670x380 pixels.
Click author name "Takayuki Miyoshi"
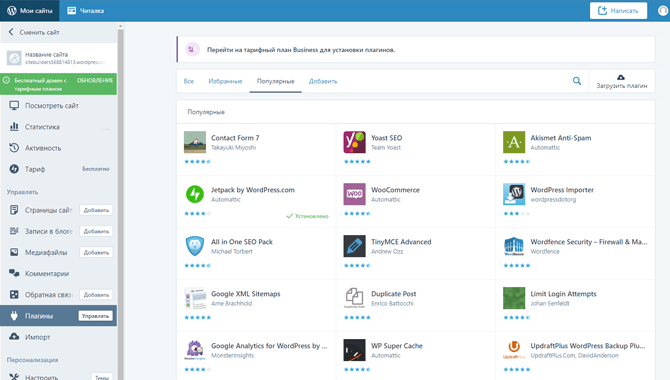[233, 147]
